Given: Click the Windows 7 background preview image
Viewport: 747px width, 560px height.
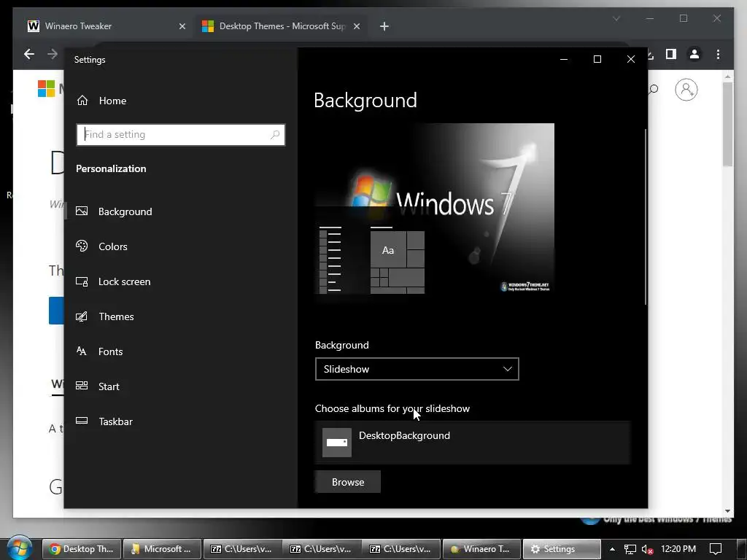Looking at the screenshot, I should 435,209.
